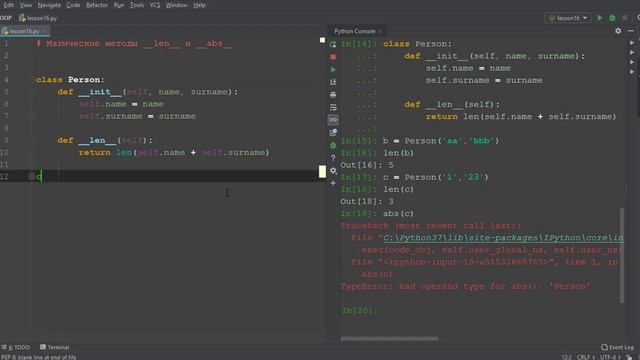The height and width of the screenshot is (360, 640).
Task: Click the main toolbar Stop square
Action: pyautogui.click(x=625, y=18)
